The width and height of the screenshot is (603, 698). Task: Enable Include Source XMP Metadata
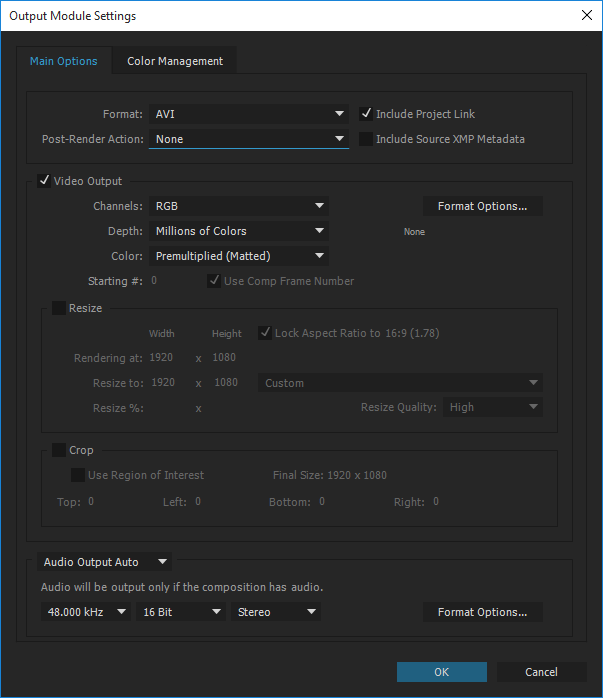(366, 139)
